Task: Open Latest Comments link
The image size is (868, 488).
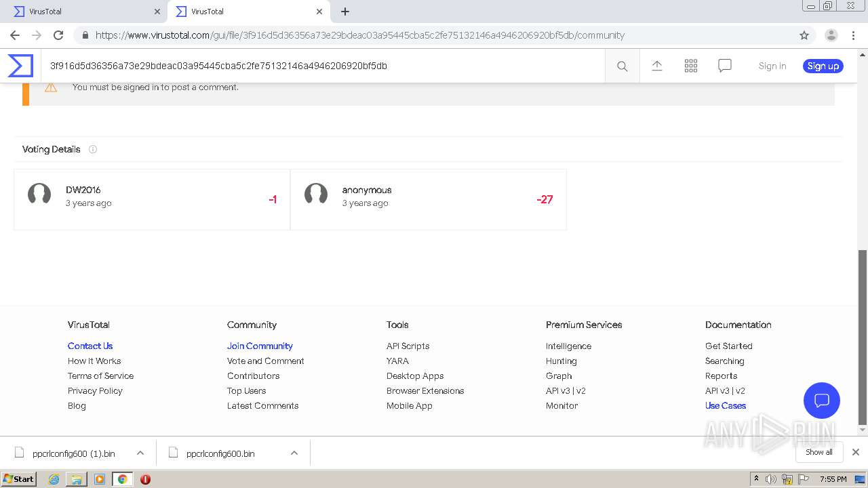Action: [262, 405]
